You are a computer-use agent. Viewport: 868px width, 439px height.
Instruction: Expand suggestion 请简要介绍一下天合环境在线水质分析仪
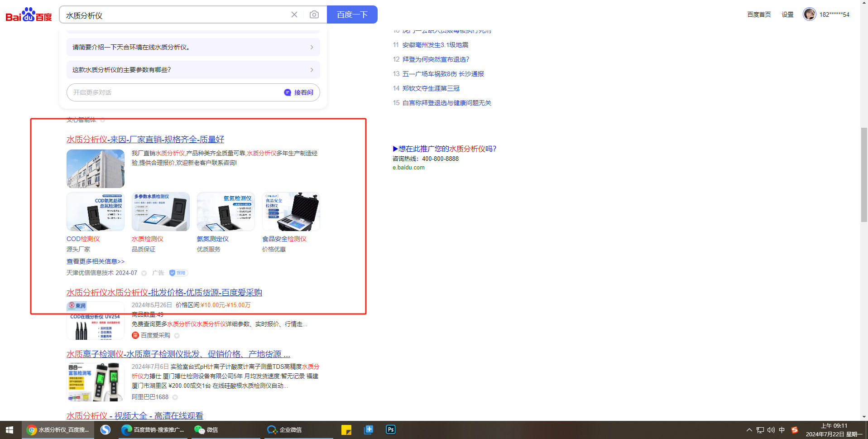[x=193, y=47]
